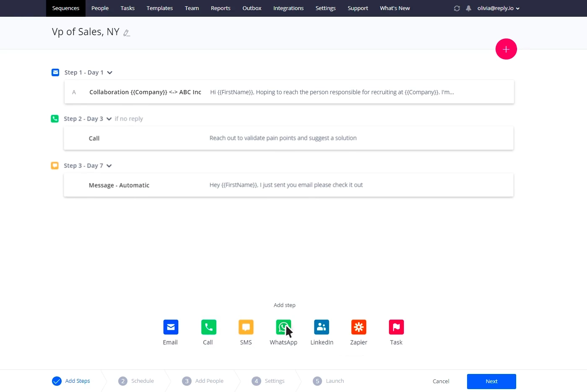Expand the Step 1 - Day 1 chevron

pyautogui.click(x=109, y=72)
